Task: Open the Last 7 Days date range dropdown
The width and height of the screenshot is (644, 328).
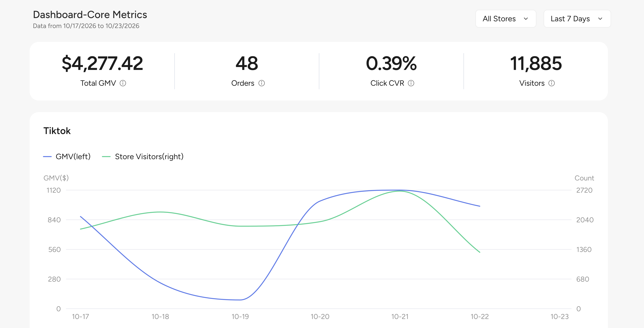Action: pyautogui.click(x=577, y=19)
